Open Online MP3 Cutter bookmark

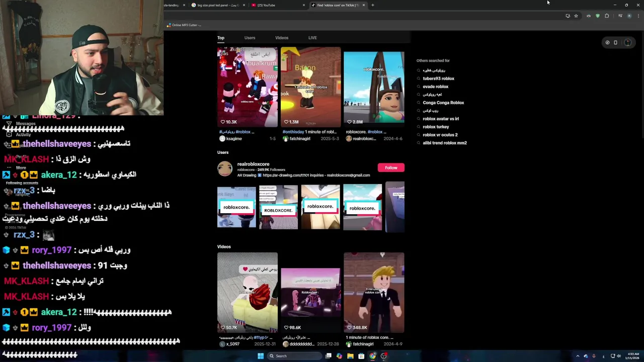click(184, 25)
